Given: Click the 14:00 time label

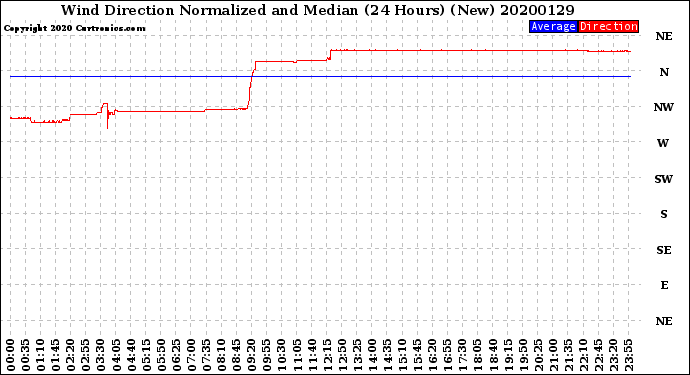Looking at the screenshot, I should (372, 355).
